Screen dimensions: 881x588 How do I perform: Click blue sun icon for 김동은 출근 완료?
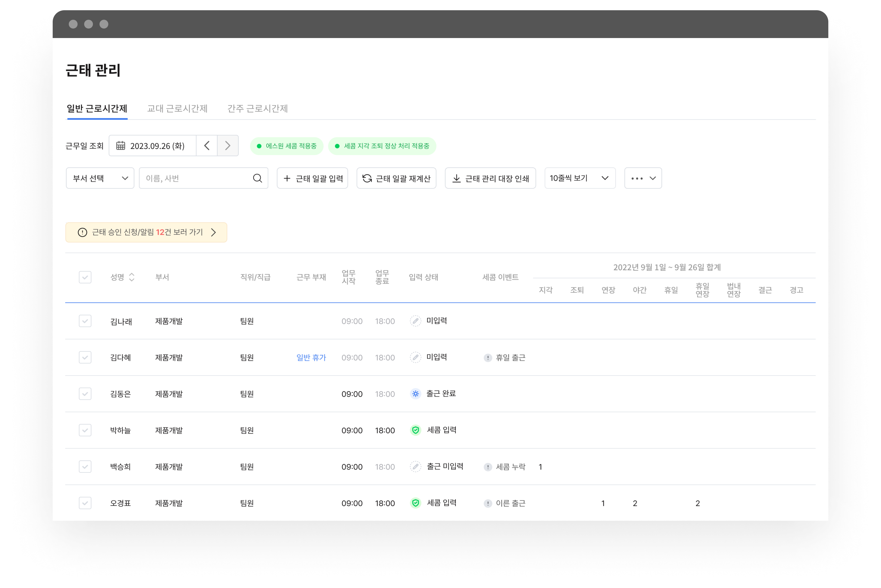coord(415,394)
